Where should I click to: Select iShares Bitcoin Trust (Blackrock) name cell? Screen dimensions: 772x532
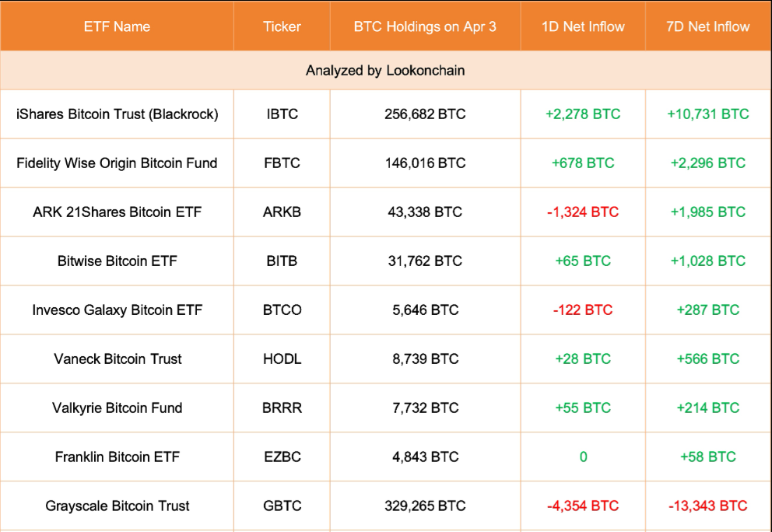point(117,114)
